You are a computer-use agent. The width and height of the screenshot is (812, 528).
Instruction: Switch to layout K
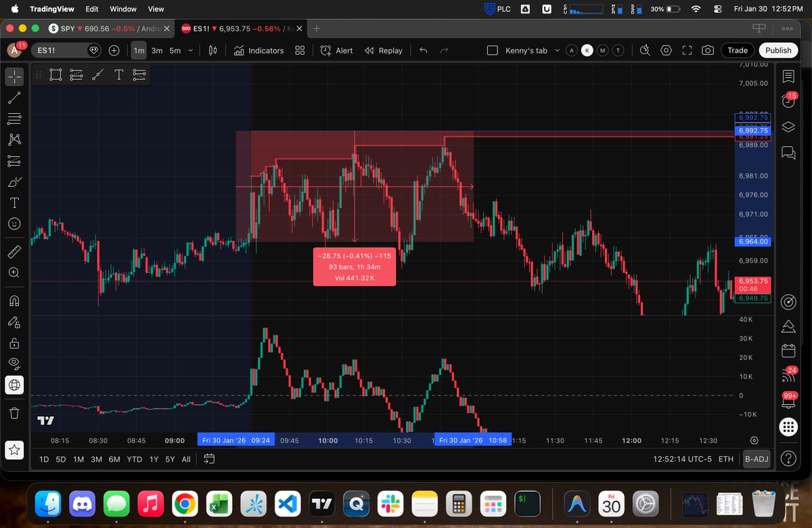click(x=587, y=50)
